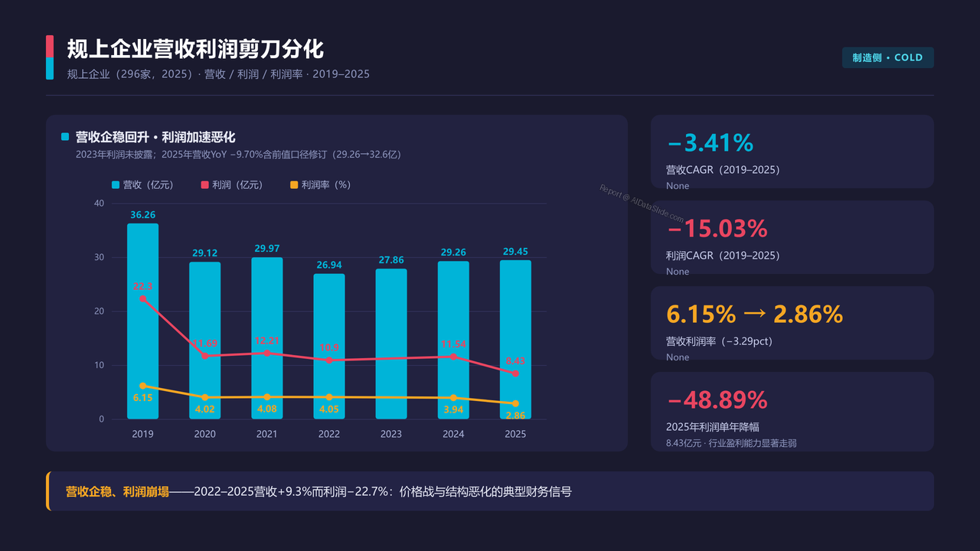Click the highlighted 营收企稳、利润崩塌 conclusion text
This screenshot has width=980, height=551.
point(117,491)
